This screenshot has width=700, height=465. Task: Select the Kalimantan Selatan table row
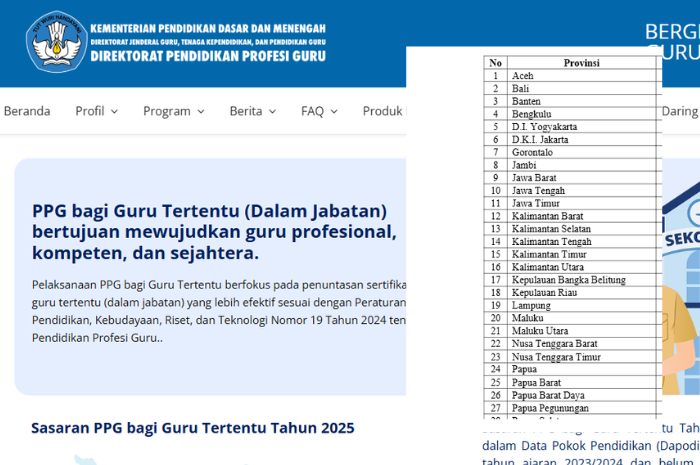tap(570, 229)
